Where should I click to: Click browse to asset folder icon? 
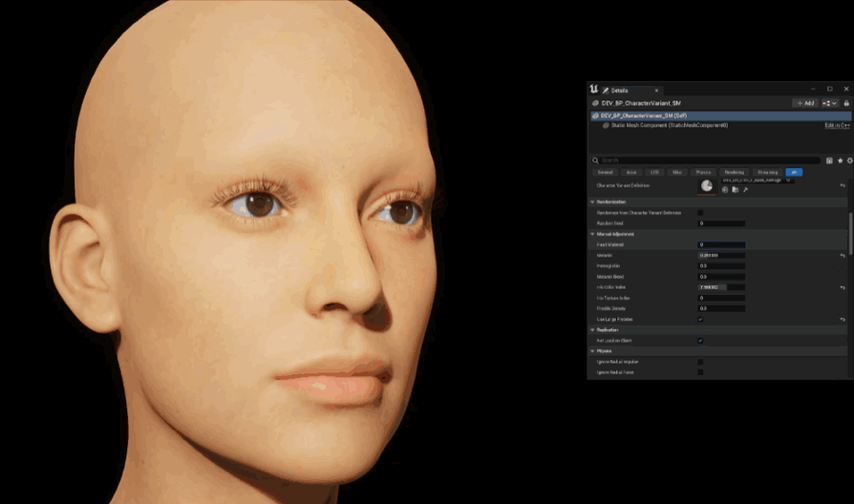tap(736, 190)
